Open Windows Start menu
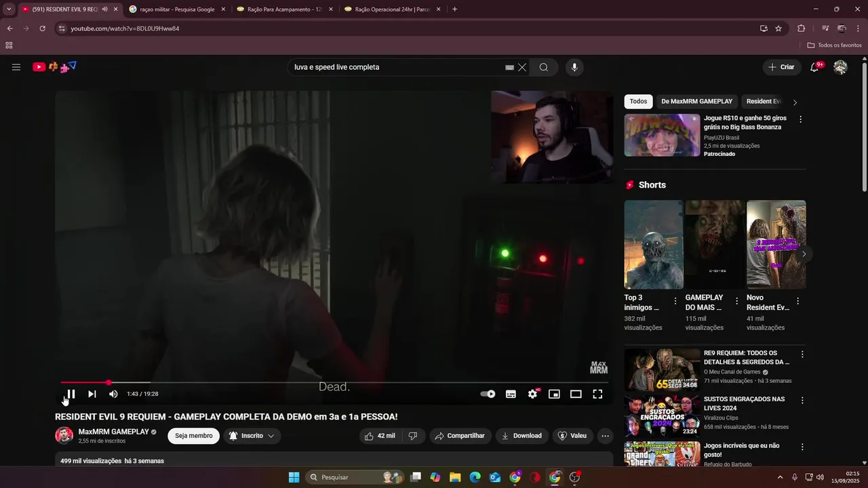The image size is (868, 488). [x=294, y=477]
